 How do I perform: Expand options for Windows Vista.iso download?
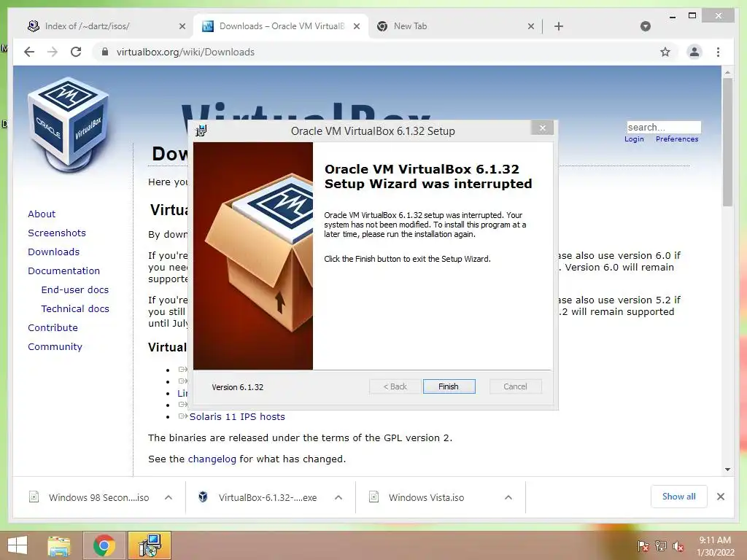tap(508, 497)
